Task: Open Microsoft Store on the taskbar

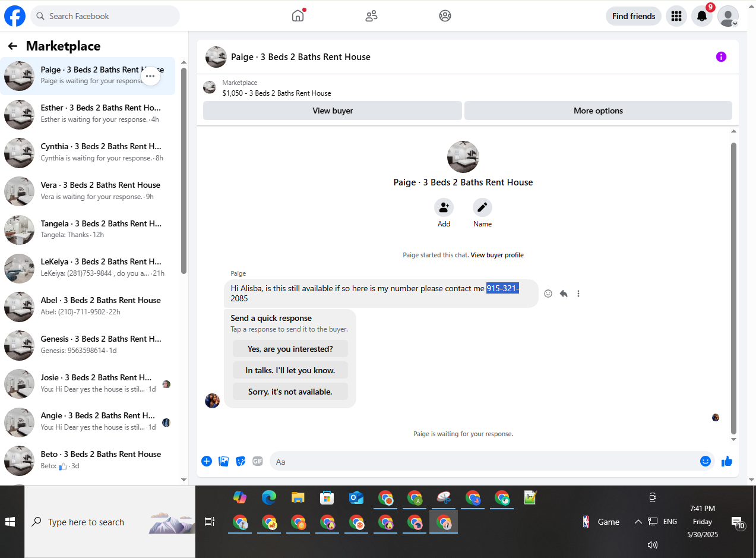Action: tap(327, 497)
